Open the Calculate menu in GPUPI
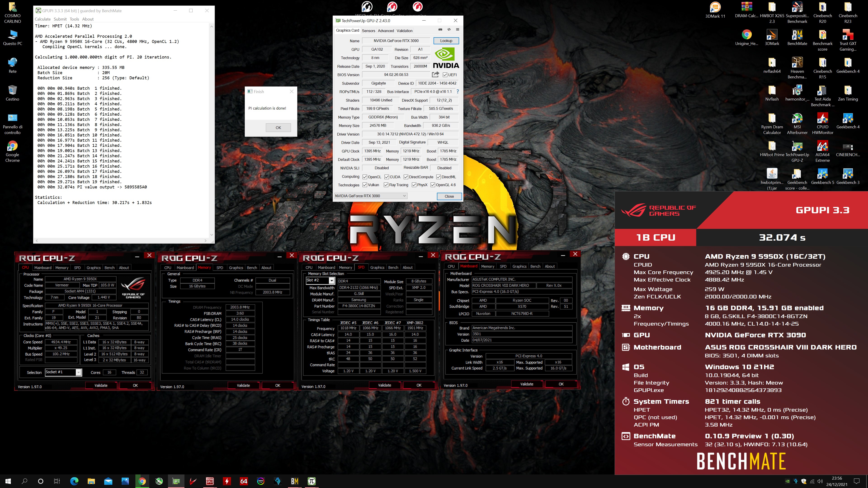The image size is (868, 488). [43, 19]
